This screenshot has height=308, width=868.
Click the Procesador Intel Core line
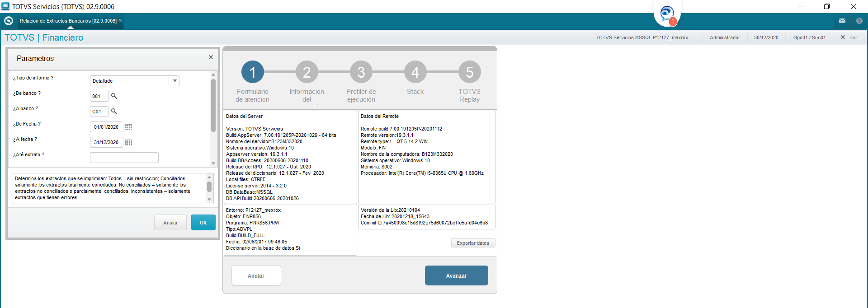[x=422, y=173]
